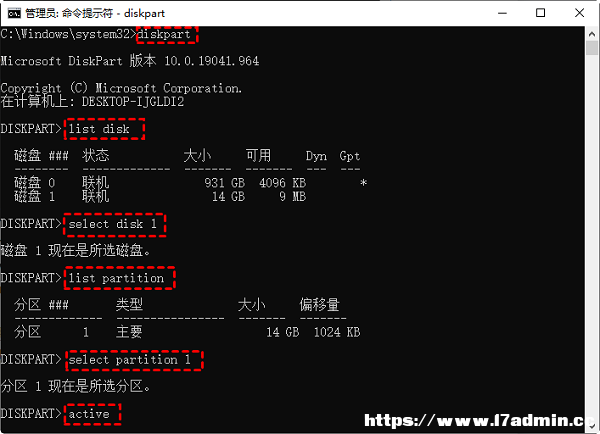
Task: Close the diskpart command prompt window
Action: click(x=579, y=13)
